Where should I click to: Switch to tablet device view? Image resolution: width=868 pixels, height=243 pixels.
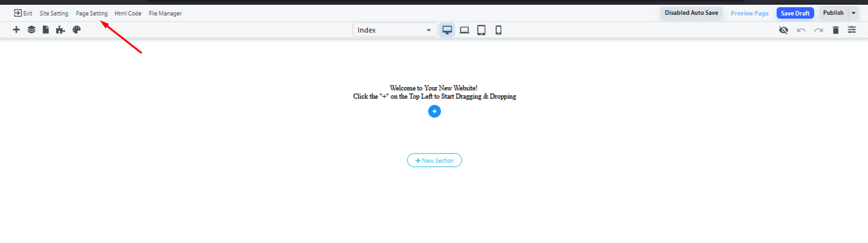pyautogui.click(x=481, y=30)
